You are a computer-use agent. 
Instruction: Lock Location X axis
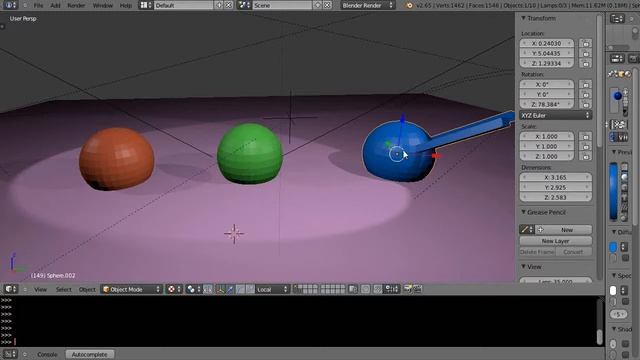[586, 43]
